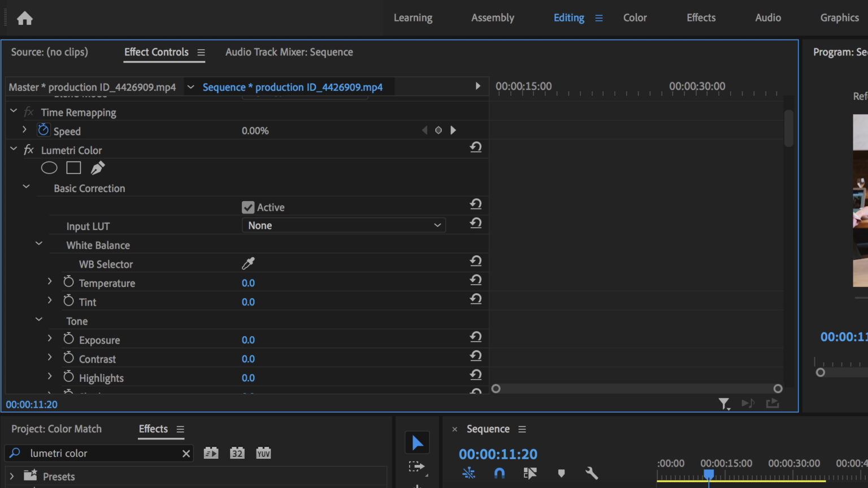868x488 pixels.
Task: Switch to the Audio Track Mixer tab
Action: [x=289, y=52]
